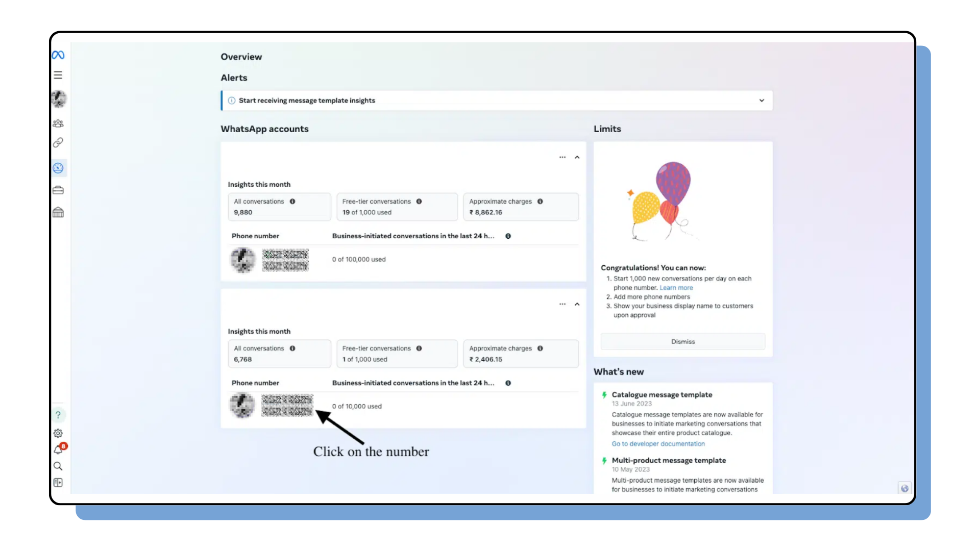
Task: Click the globe icon at bottom right
Action: click(904, 488)
